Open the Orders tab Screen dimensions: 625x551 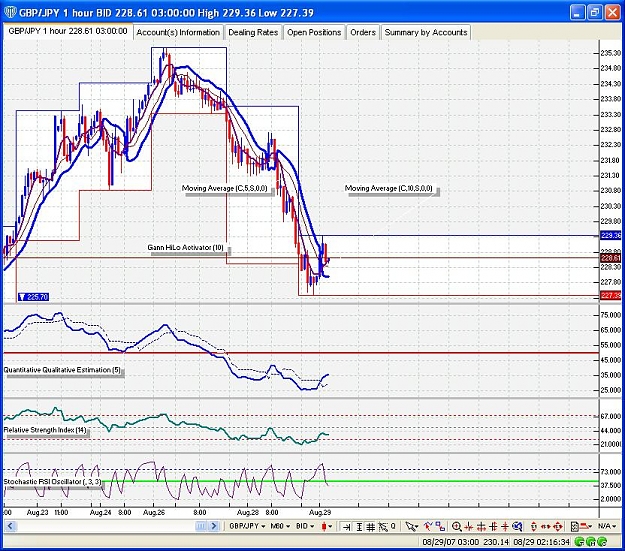tap(363, 32)
